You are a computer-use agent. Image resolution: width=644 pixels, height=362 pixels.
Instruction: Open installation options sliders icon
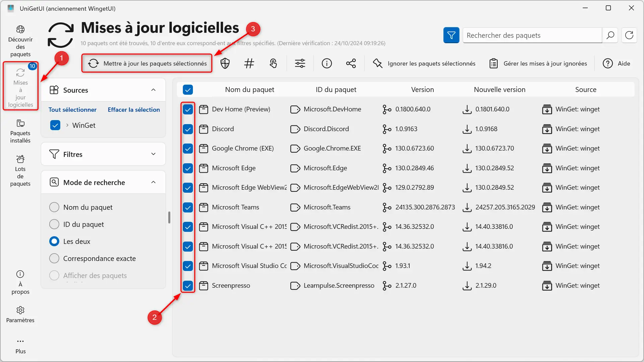tap(300, 63)
